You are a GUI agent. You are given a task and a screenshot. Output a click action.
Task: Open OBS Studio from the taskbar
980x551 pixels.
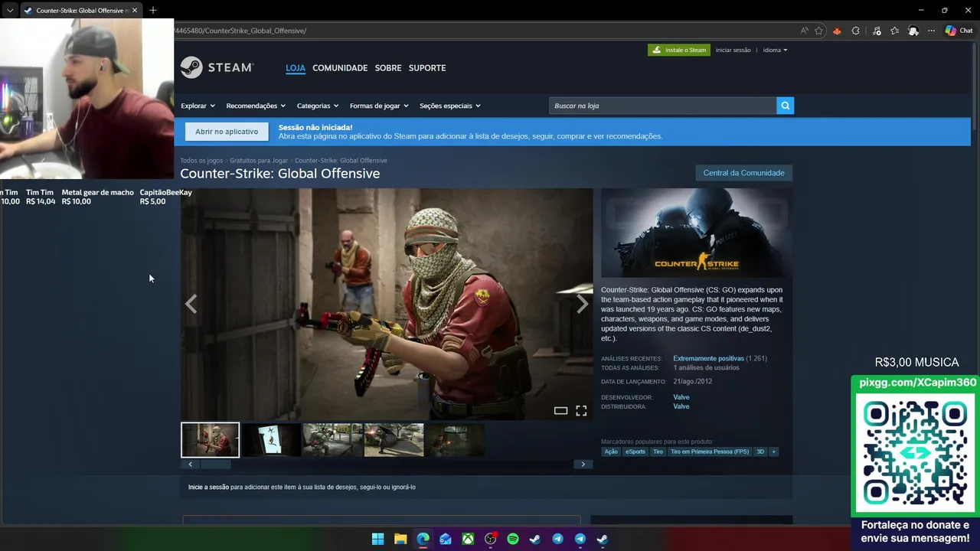tap(491, 539)
